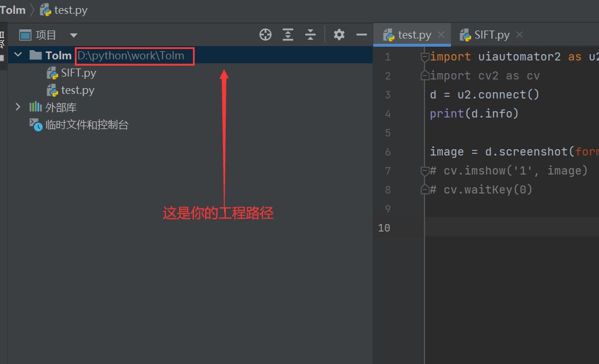
Task: Open project panel settings gear
Action: [339, 35]
